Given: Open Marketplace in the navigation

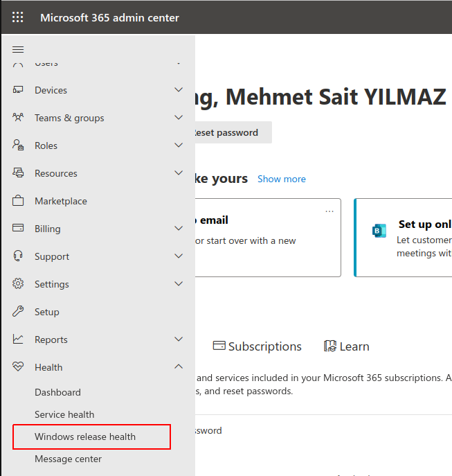Looking at the screenshot, I should tap(98, 201).
